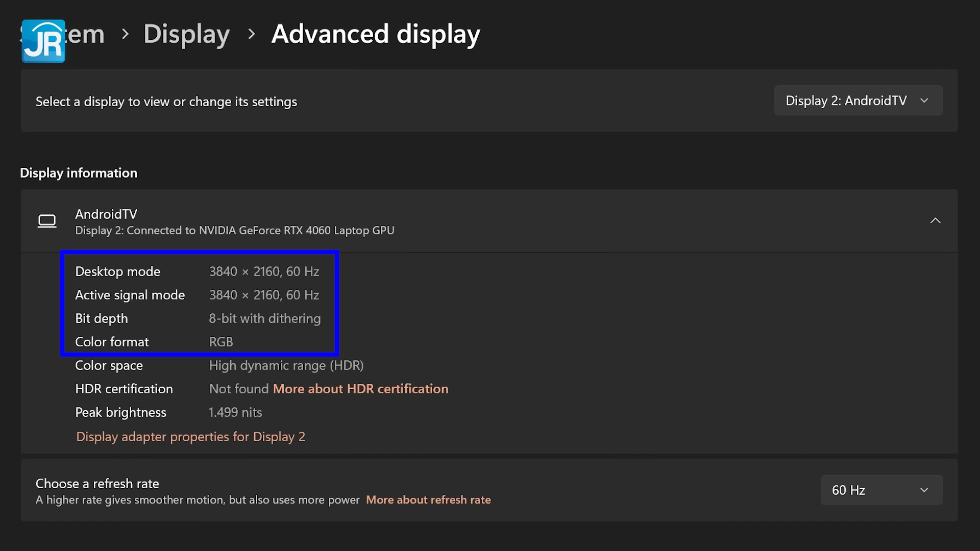This screenshot has height=551, width=980.
Task: Click the chevron between System and Display
Action: pos(125,34)
